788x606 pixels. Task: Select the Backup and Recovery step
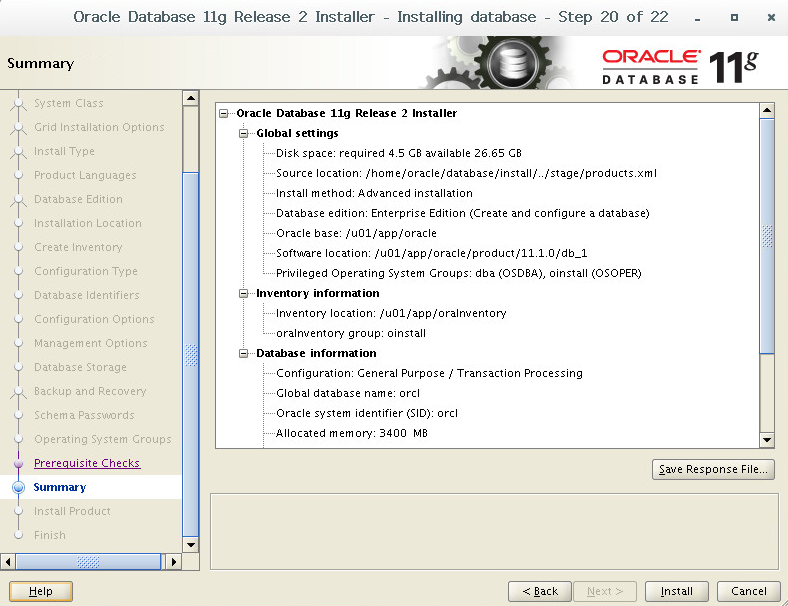(90, 391)
